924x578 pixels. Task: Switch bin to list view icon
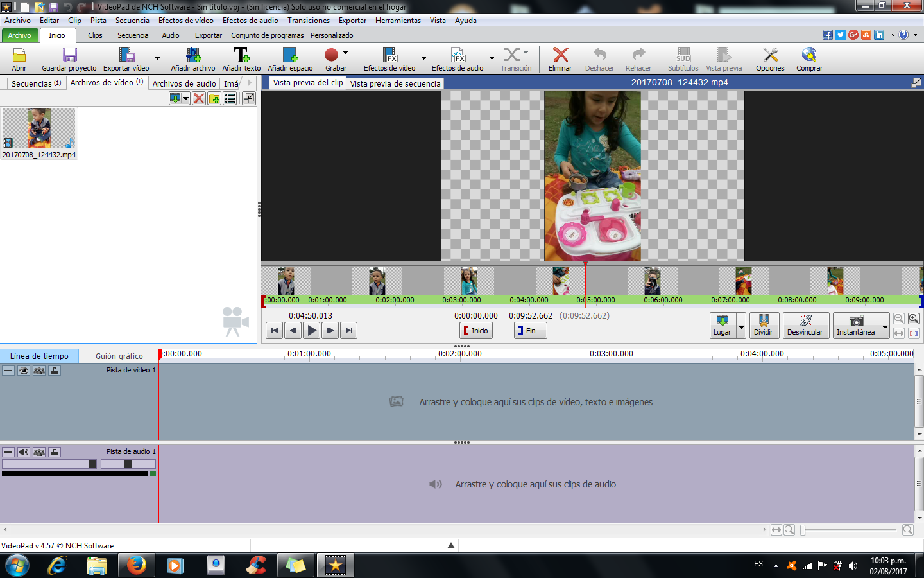230,98
